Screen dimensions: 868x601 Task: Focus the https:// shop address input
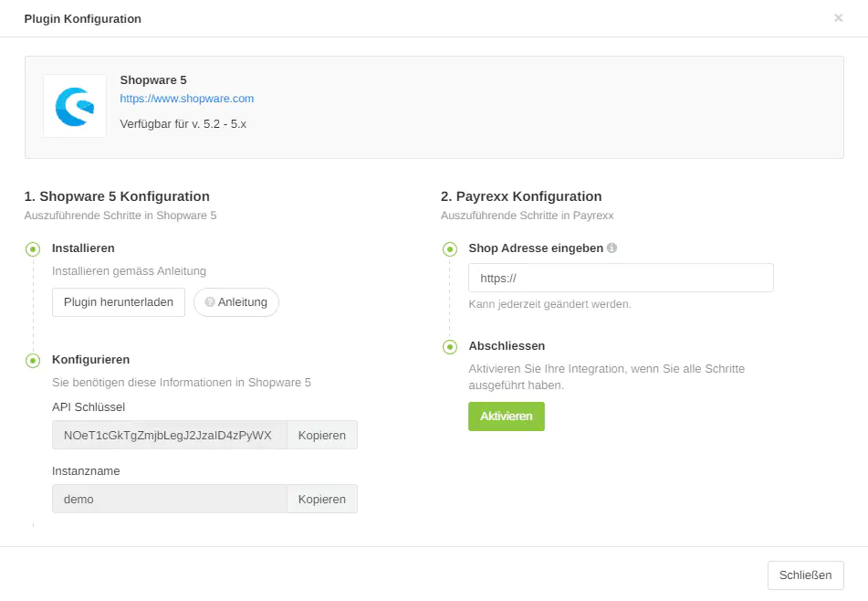[621, 278]
